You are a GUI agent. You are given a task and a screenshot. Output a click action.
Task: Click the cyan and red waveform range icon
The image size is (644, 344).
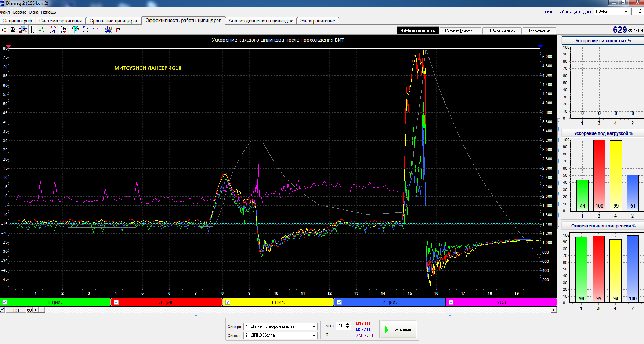pos(76,30)
